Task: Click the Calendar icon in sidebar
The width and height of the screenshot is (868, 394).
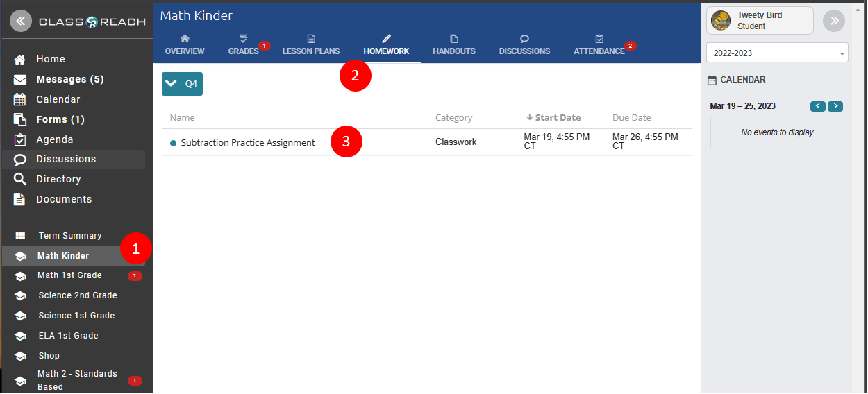Action: point(20,99)
